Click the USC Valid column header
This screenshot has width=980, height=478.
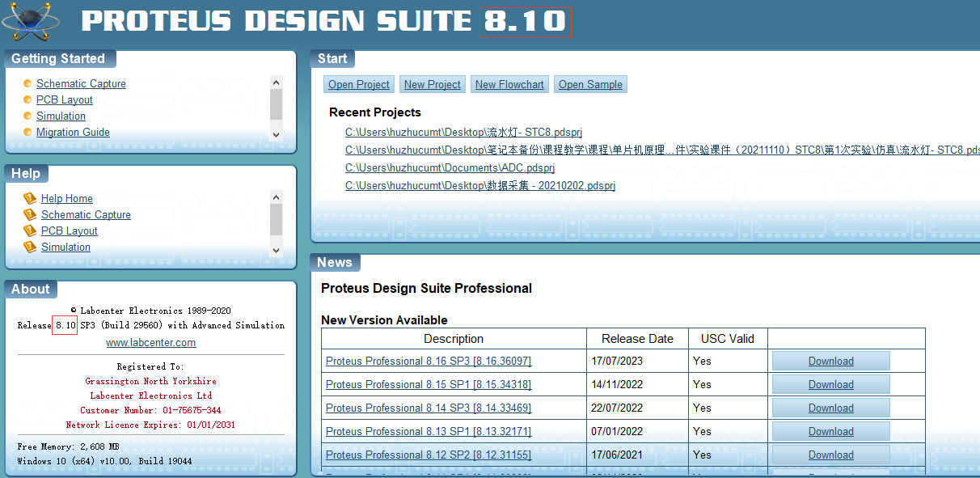tap(727, 339)
